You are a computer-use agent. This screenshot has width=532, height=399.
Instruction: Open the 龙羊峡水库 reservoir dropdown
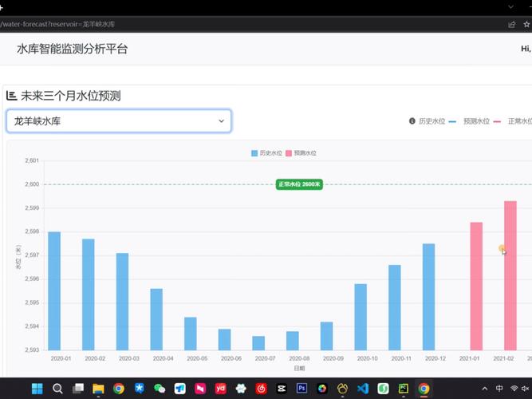tap(119, 121)
